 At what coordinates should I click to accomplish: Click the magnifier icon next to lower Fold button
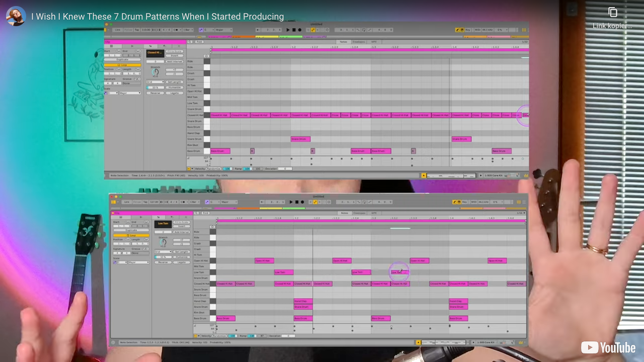point(196,213)
